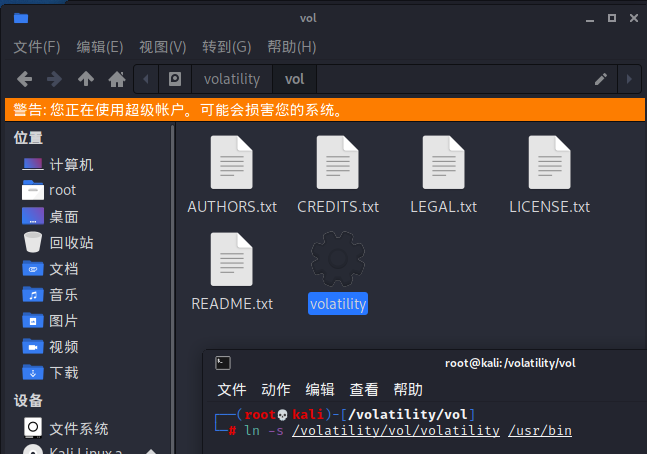Open 桌面 in the sidebar
Image resolution: width=647 pixels, height=454 pixels.
(x=50, y=217)
